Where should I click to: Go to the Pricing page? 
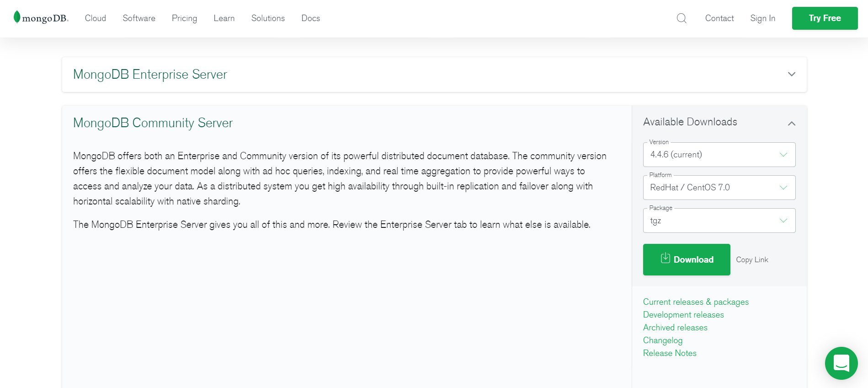(184, 18)
